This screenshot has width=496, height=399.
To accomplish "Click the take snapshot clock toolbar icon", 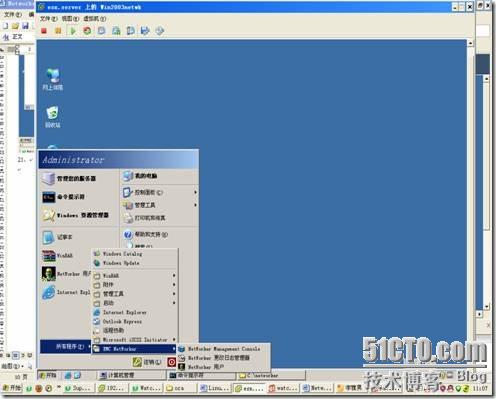I will 101,31.
